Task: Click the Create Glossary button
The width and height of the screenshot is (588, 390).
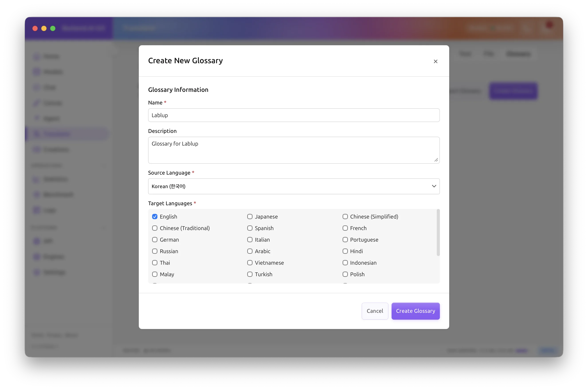Action: (415, 311)
